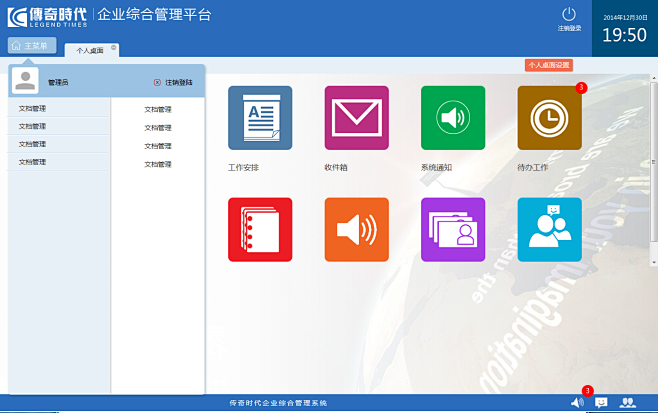Screen dimensions: 658x413
Task: Click the 注销登陆 link in menu panel
Action: pos(179,83)
